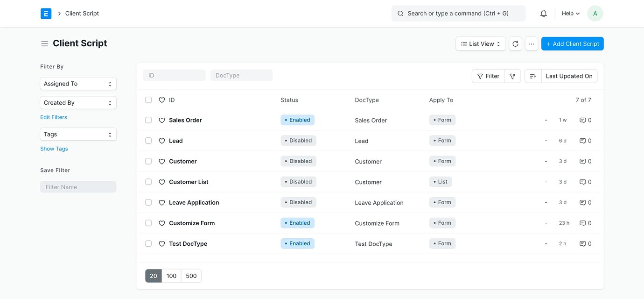Change Last Updated On sort field
Image resolution: width=644 pixels, height=299 pixels.
tap(569, 76)
